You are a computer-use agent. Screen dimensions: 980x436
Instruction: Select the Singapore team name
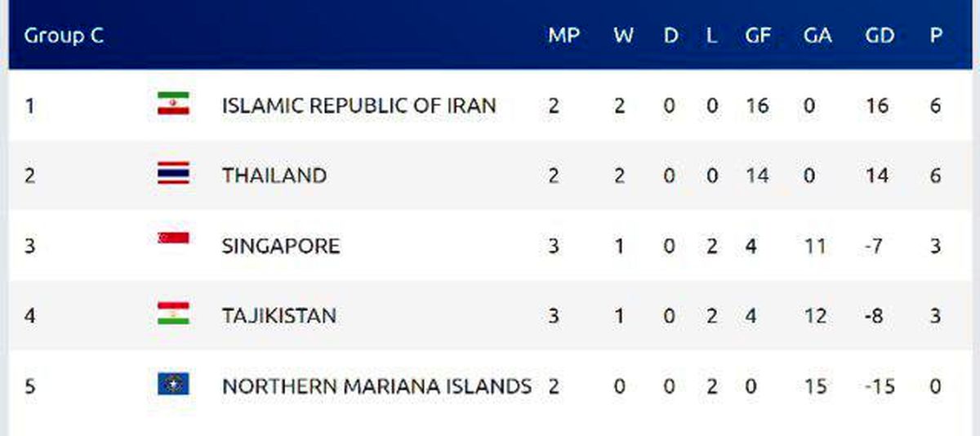click(280, 246)
